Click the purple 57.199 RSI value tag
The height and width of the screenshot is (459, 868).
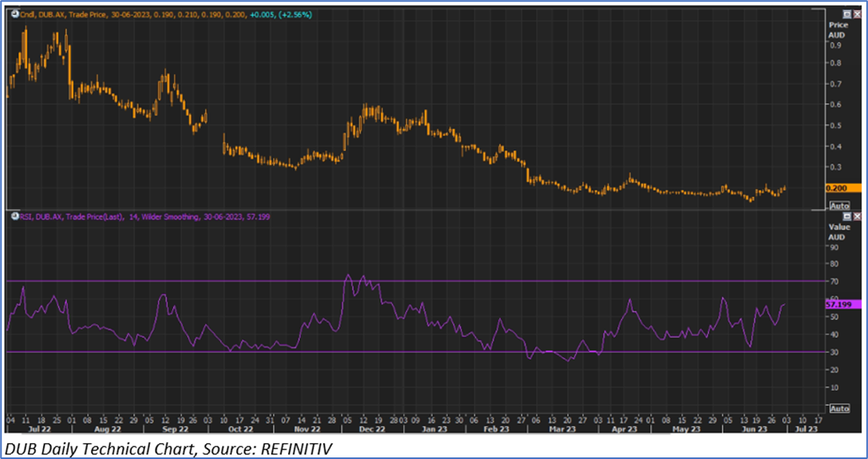(x=841, y=304)
